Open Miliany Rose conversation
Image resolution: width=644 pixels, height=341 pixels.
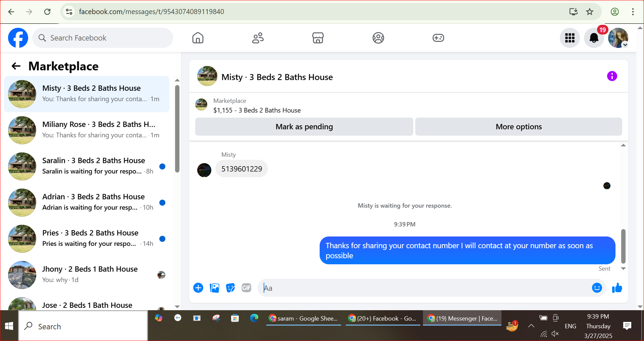click(x=87, y=130)
